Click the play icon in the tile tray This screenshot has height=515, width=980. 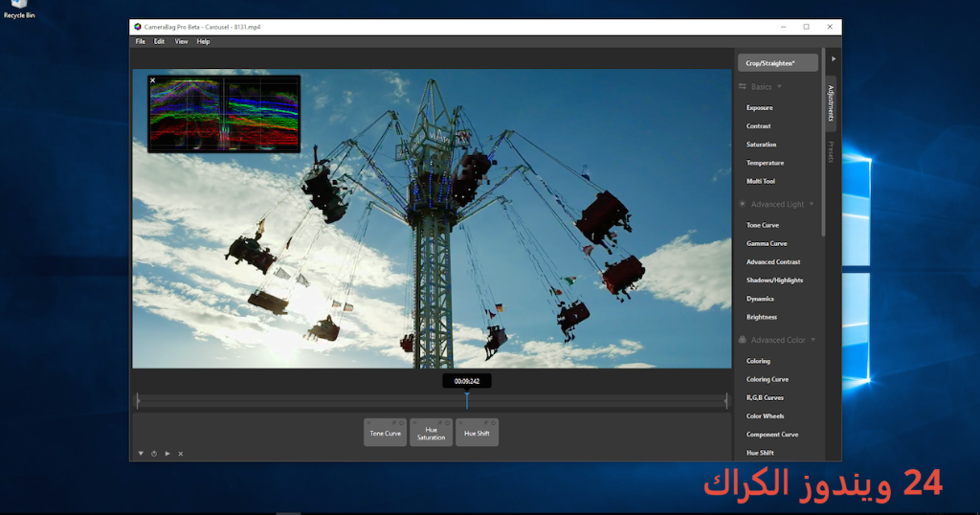[x=167, y=454]
